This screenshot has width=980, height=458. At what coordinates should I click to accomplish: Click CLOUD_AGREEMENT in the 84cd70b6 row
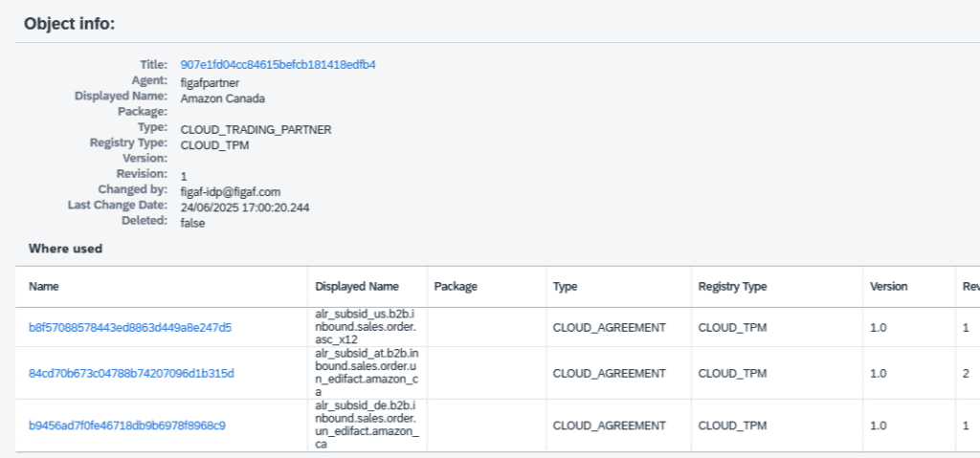tap(609, 373)
